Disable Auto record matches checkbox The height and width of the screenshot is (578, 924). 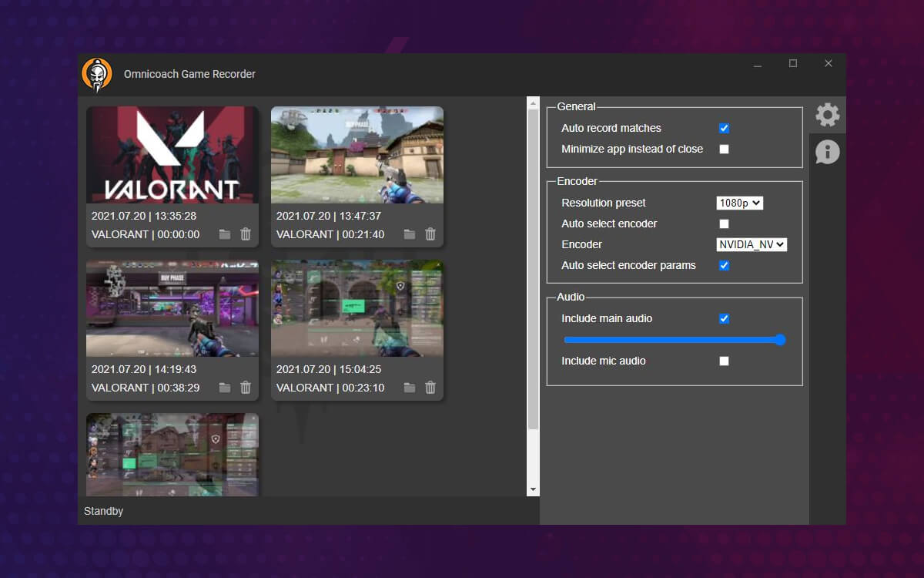pyautogui.click(x=724, y=128)
